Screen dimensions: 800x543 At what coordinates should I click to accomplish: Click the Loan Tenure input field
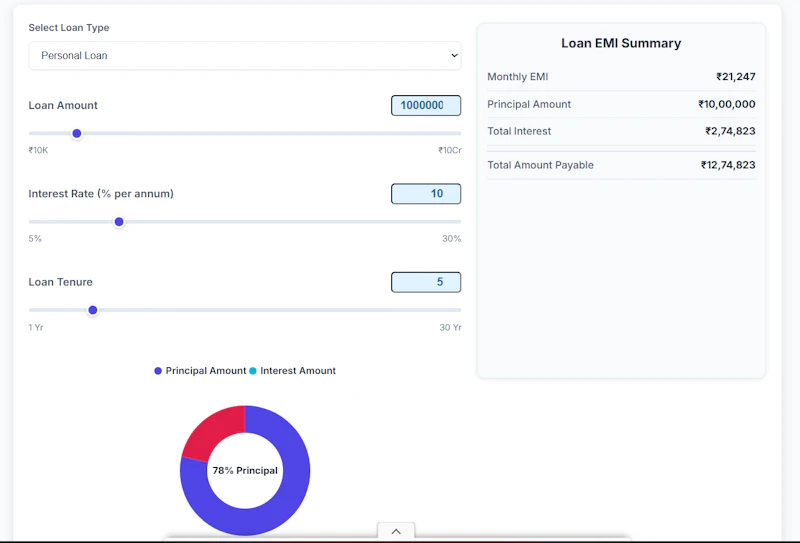tap(426, 282)
